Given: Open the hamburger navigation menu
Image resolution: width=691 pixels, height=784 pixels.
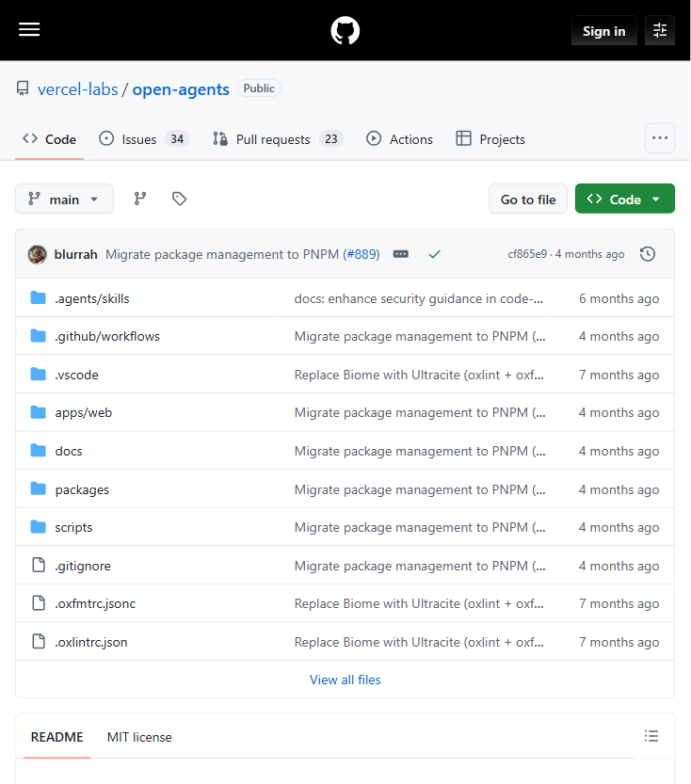Looking at the screenshot, I should click(x=29, y=30).
